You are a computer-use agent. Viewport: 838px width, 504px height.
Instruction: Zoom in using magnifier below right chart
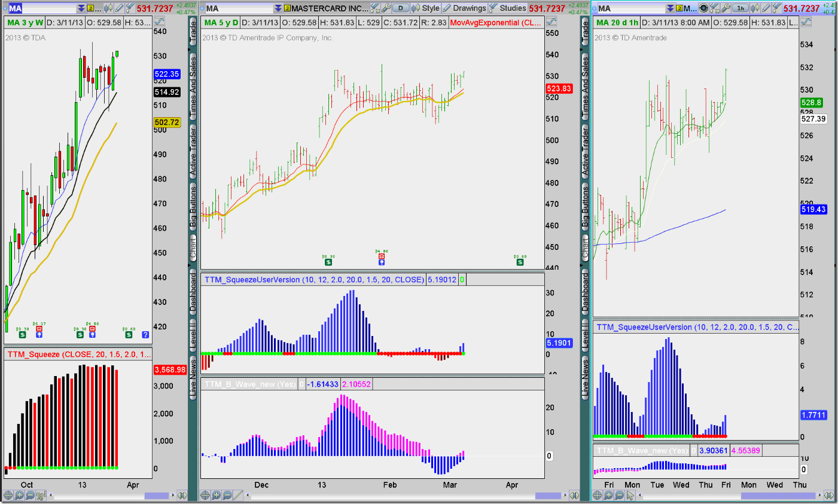608,496
